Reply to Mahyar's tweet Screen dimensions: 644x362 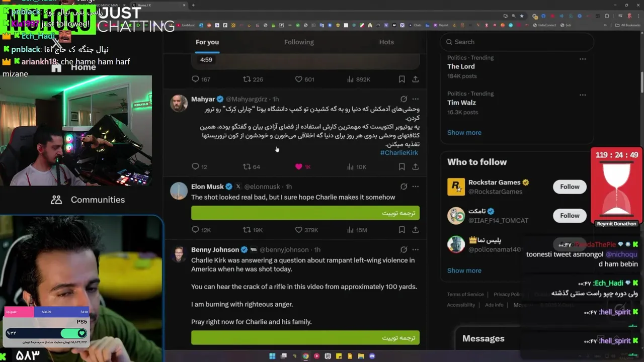click(x=200, y=166)
